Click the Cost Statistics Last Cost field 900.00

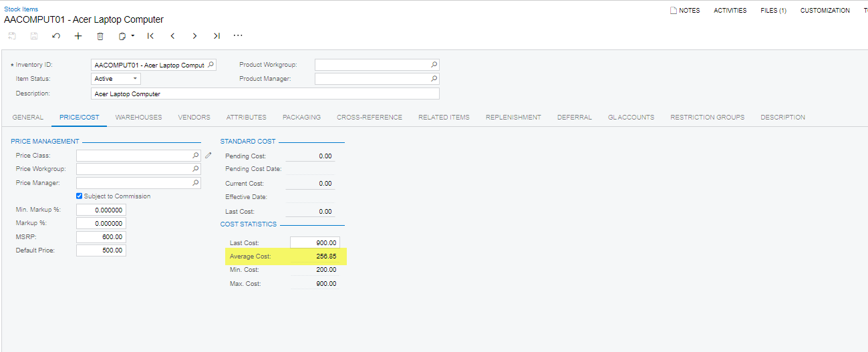tap(315, 242)
